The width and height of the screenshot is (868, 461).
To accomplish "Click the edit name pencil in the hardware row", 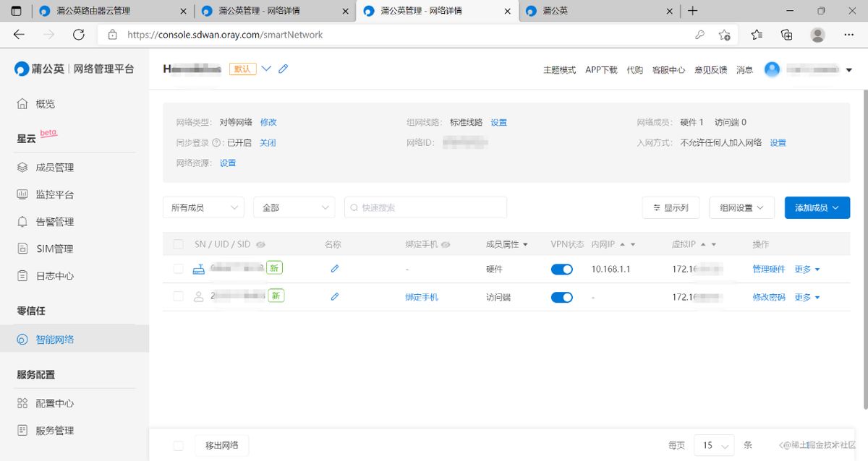I will click(x=334, y=269).
